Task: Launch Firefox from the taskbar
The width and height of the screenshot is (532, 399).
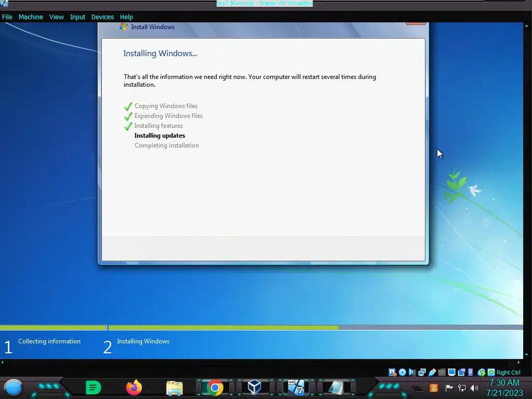Action: click(x=134, y=388)
